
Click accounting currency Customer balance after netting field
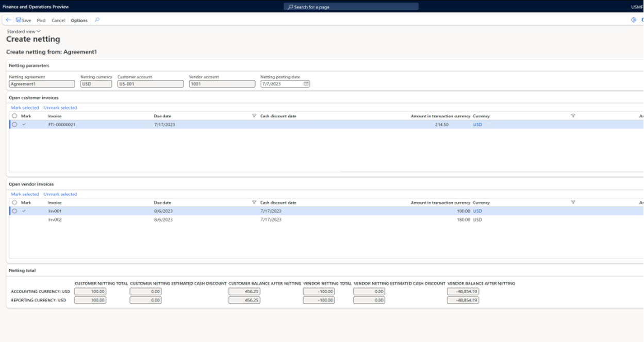244,292
